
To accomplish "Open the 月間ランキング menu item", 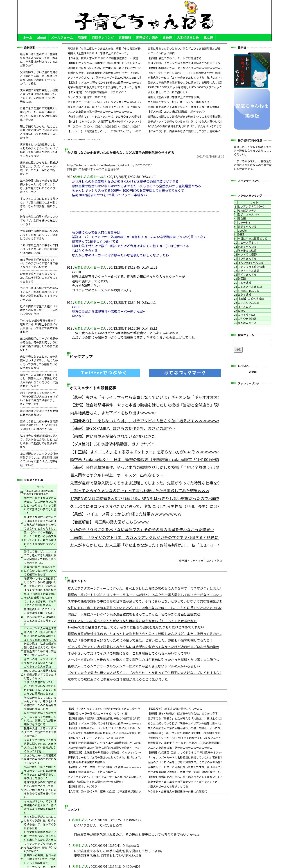I will tap(103, 37).
